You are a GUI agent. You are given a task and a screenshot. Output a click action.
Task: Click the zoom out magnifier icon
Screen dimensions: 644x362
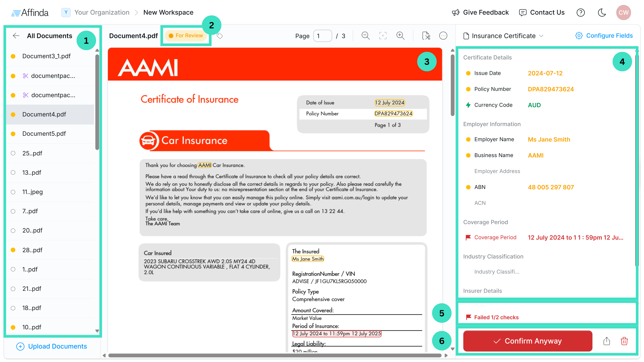365,36
